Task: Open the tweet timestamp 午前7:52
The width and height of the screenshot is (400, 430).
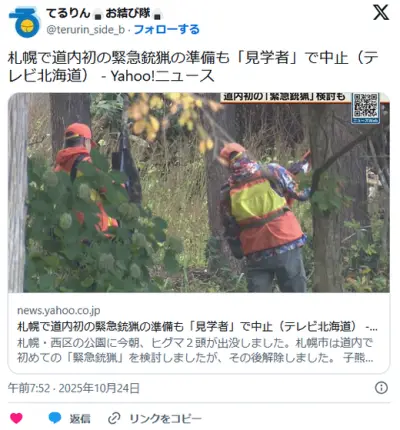Action: coord(29,388)
